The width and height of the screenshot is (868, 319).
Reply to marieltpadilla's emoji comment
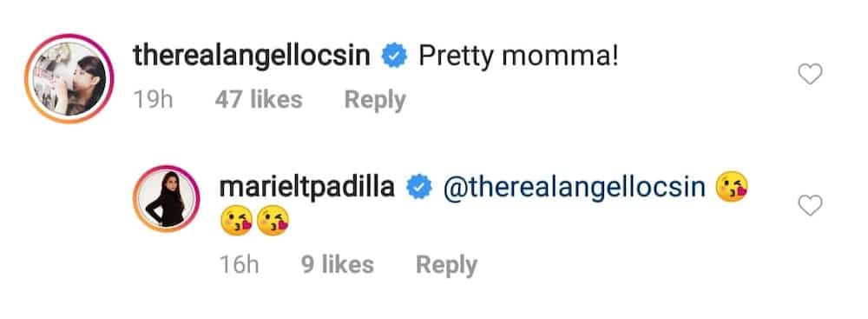tap(446, 265)
